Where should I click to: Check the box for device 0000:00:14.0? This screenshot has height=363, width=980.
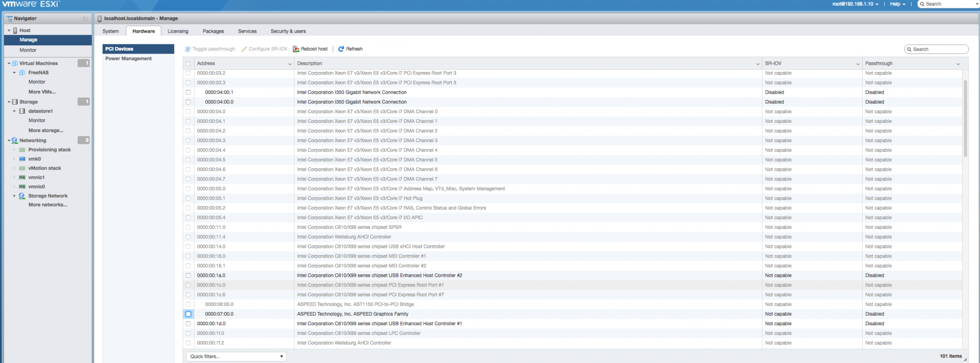click(x=188, y=247)
